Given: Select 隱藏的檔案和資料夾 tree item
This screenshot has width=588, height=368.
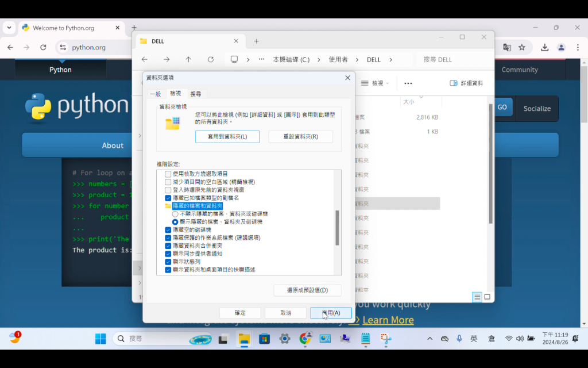Looking at the screenshot, I should click(198, 206).
